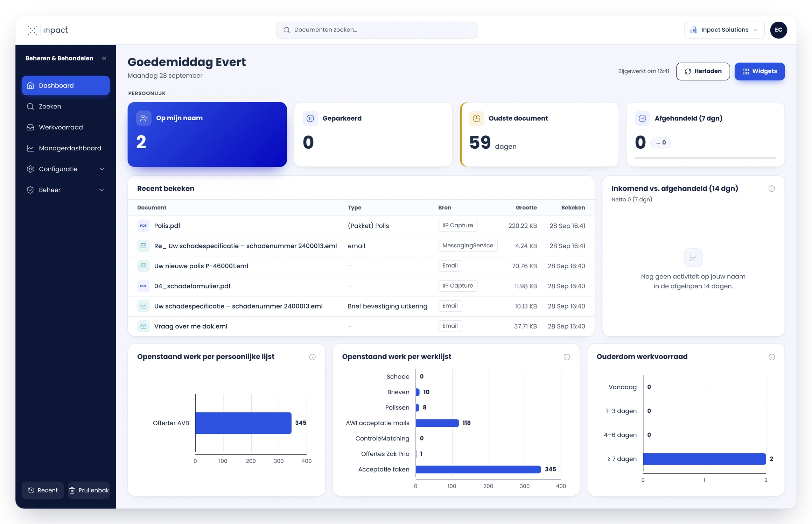Open info icon for Openstaand werk per persoonlijke lijst

pyautogui.click(x=312, y=357)
